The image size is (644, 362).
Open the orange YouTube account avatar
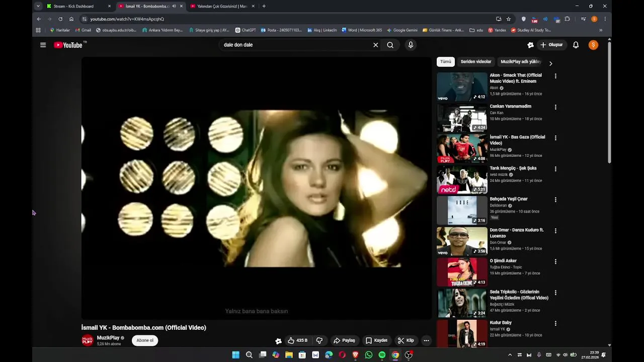593,45
